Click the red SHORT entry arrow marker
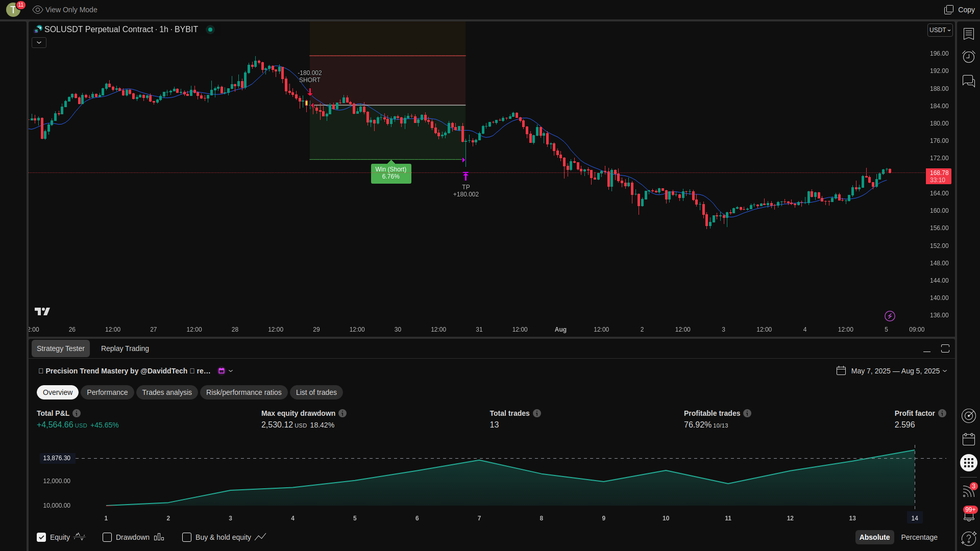The width and height of the screenshot is (980, 551). [x=310, y=92]
